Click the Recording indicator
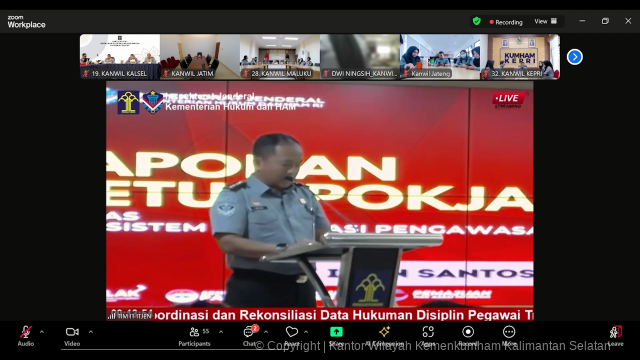Screen dimensions: 640x360 click(x=506, y=22)
